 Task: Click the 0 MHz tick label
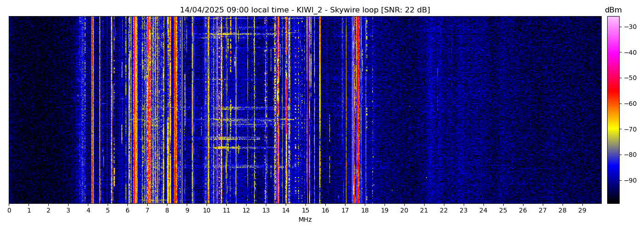pos(9,211)
